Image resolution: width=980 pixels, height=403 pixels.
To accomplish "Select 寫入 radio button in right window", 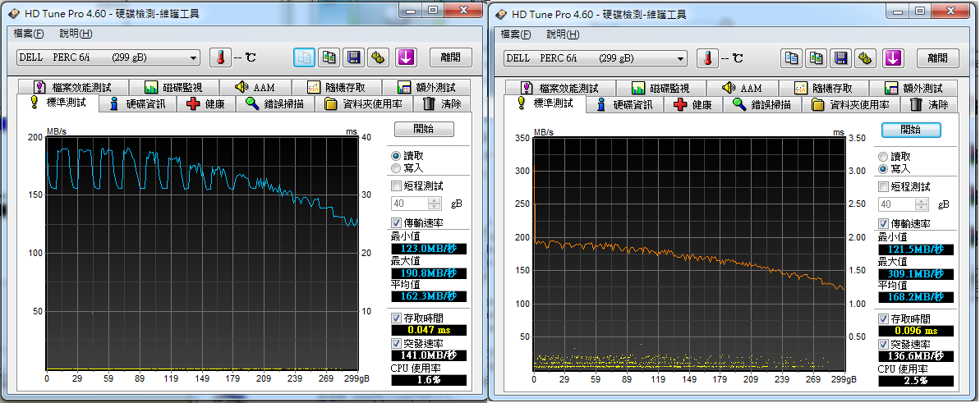I will point(882,169).
